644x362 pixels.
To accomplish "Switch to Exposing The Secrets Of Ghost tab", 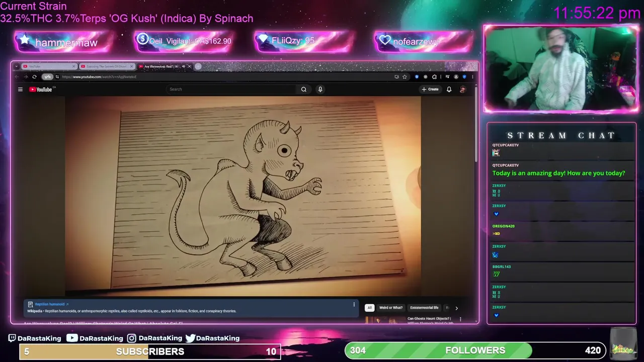I will [x=107, y=66].
